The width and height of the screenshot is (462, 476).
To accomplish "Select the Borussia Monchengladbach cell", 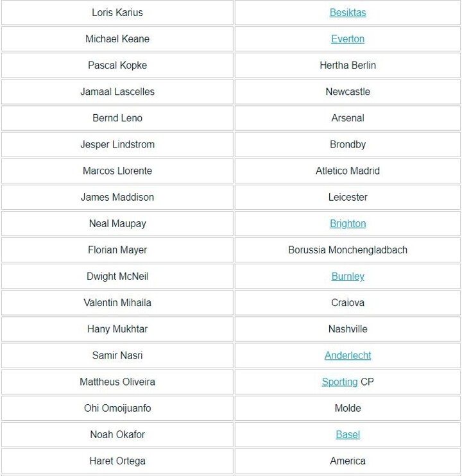I will click(x=348, y=250).
